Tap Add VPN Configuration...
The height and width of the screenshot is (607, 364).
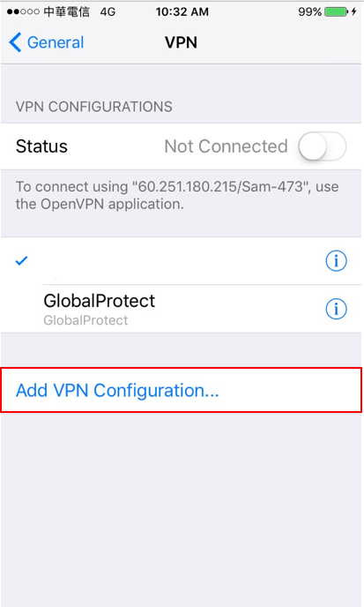(x=182, y=390)
